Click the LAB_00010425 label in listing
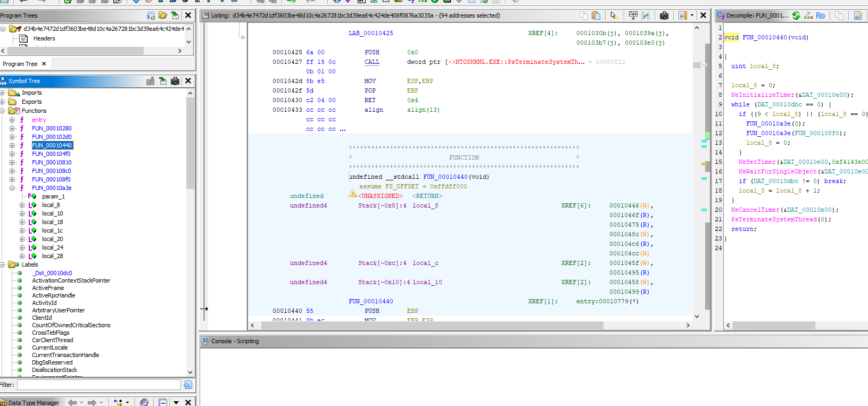 point(370,33)
